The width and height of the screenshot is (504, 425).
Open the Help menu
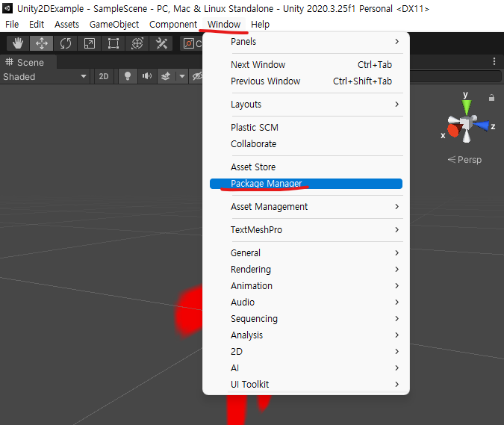tap(260, 25)
